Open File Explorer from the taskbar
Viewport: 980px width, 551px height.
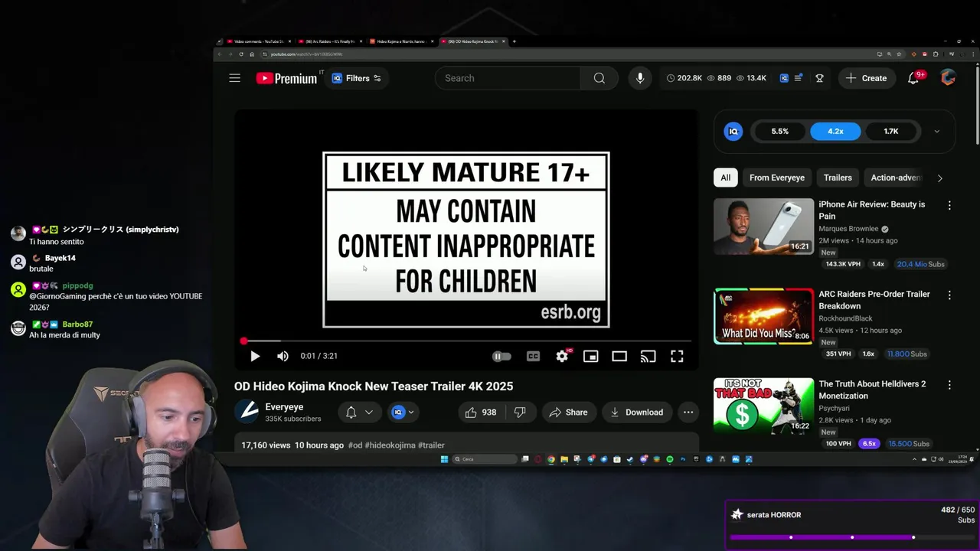point(564,459)
